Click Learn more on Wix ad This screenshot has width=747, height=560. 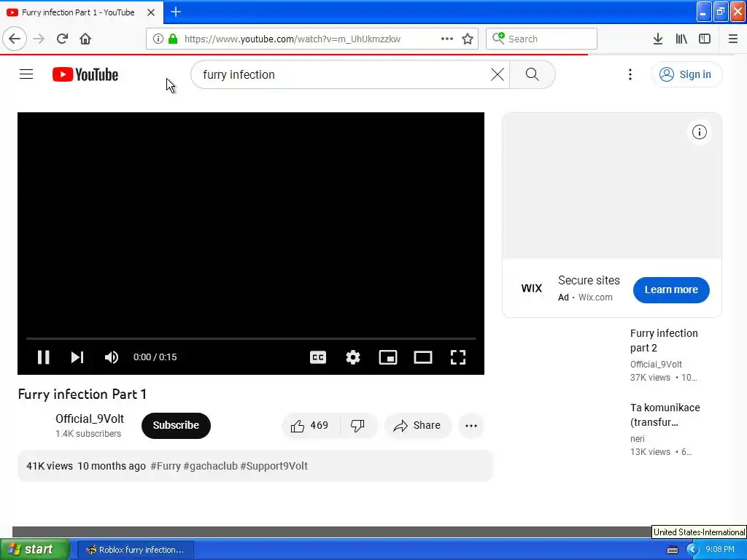point(671,289)
